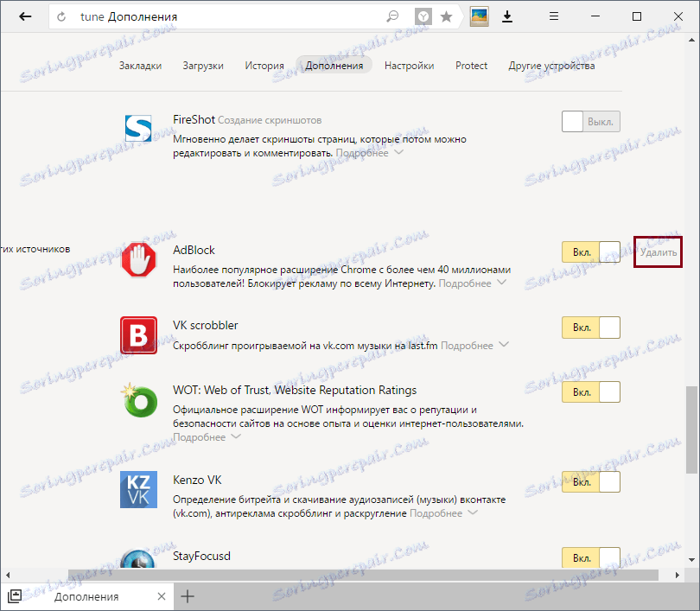The height and width of the screenshot is (611, 700).
Task: Disable the VK scrobbler switch
Action: click(591, 328)
